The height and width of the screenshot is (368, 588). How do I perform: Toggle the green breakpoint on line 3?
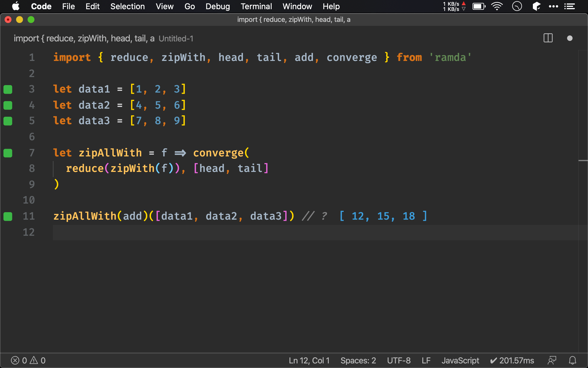pos(8,89)
